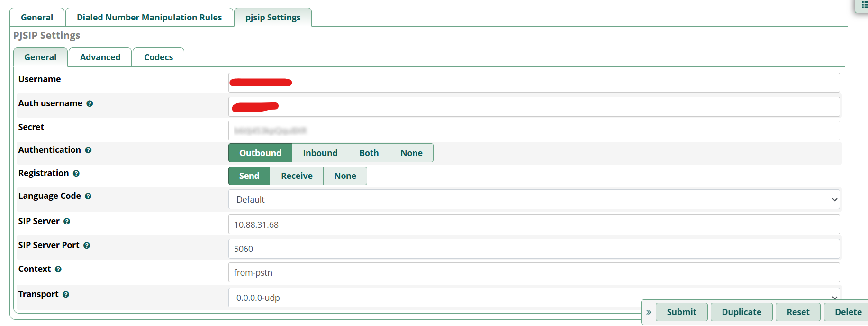Click Reset button
The image size is (868, 326).
click(798, 312)
